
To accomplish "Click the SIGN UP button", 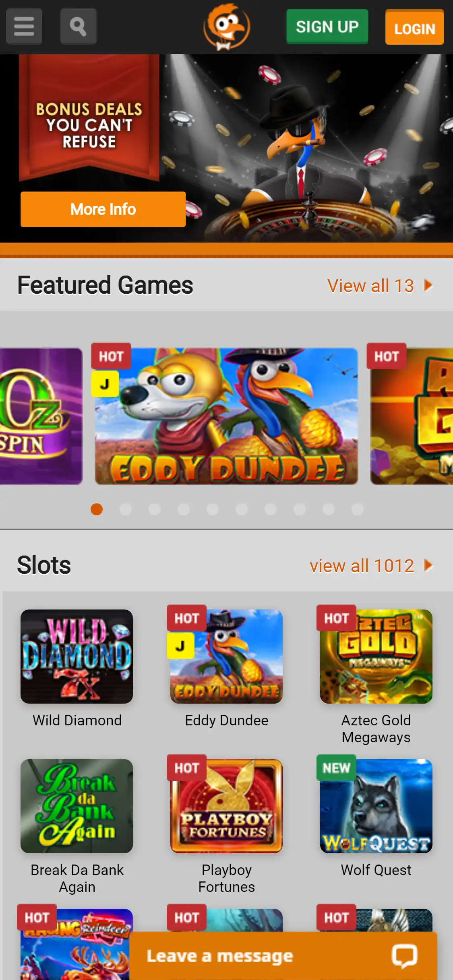I will click(327, 27).
